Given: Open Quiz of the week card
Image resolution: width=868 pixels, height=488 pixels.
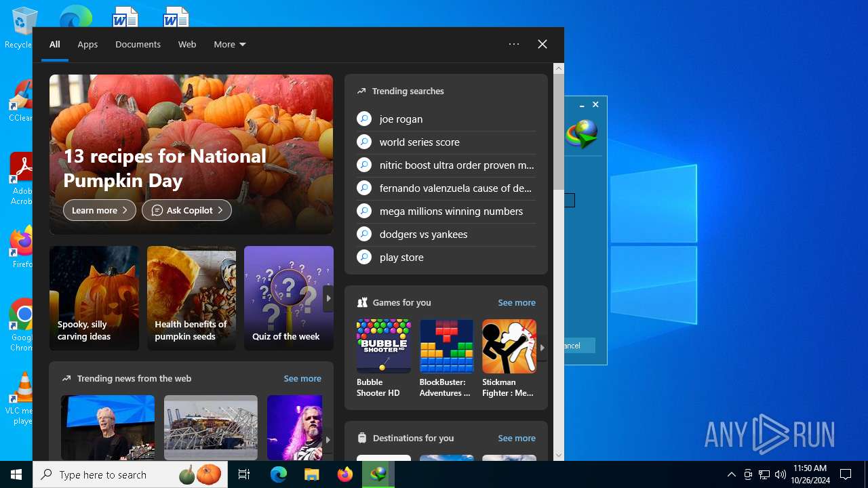Looking at the screenshot, I should click(x=289, y=298).
